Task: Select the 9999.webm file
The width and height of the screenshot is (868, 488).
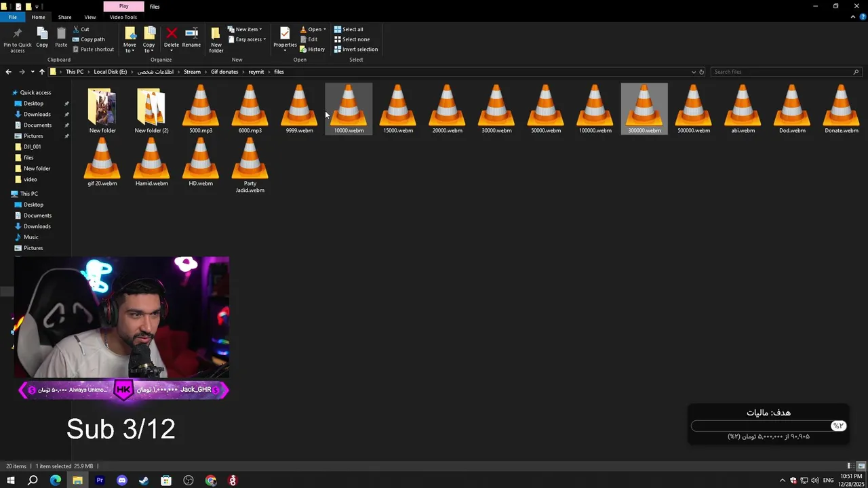Action: click(299, 108)
